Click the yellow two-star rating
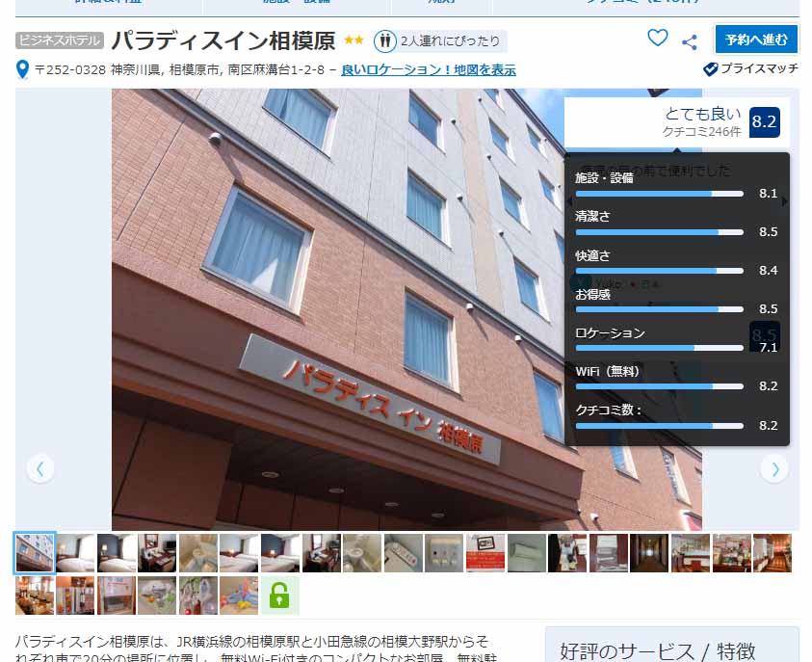Viewport: 812px width, 662px height. coord(354,40)
